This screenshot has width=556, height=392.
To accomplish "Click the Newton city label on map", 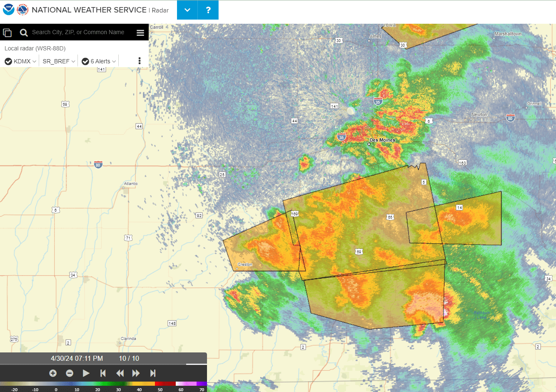I will (479, 115).
